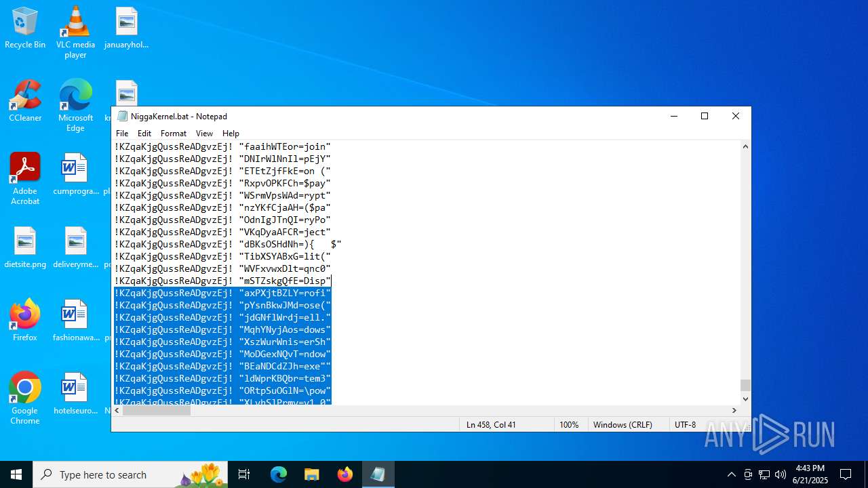
Task: Launch Google Chrome desktop shortcut
Action: point(25,399)
